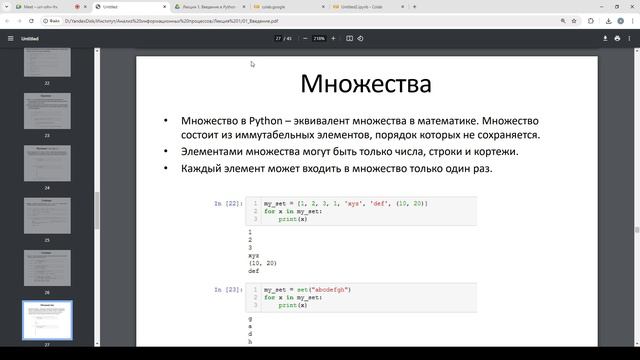Open page 24 thumbnail
This screenshot has width=640, height=360.
click(x=47, y=163)
